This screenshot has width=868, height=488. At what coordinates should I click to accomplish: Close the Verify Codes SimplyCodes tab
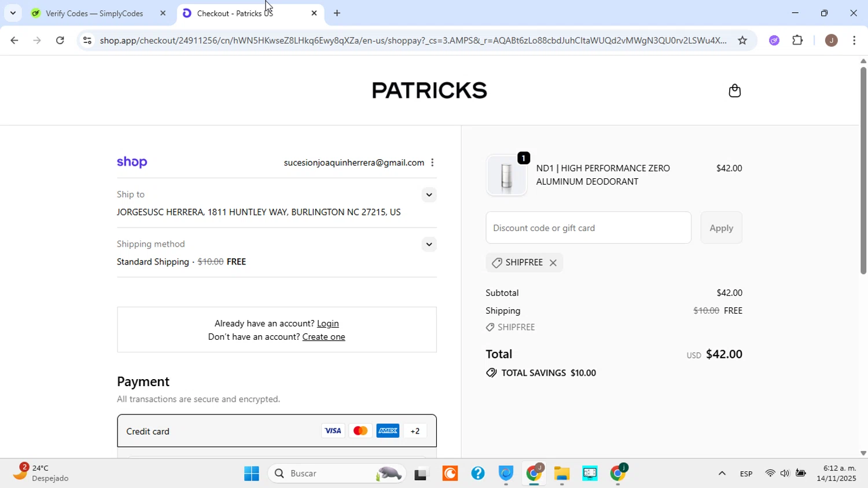coord(163,13)
